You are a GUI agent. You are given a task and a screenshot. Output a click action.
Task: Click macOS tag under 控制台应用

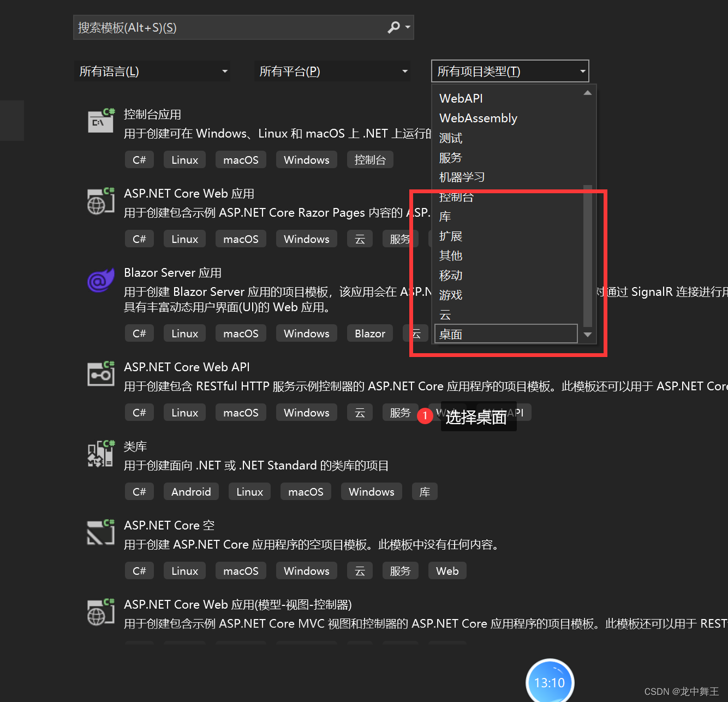click(241, 160)
